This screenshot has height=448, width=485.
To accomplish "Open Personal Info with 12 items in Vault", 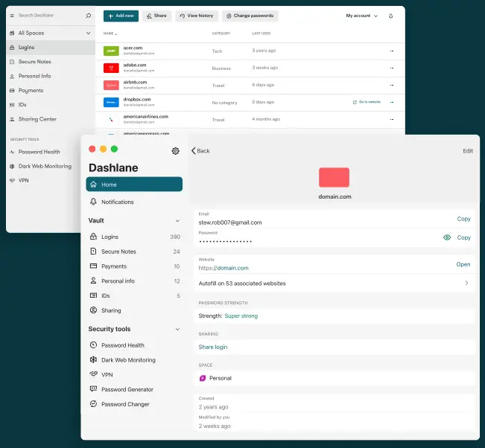I will pyautogui.click(x=135, y=281).
